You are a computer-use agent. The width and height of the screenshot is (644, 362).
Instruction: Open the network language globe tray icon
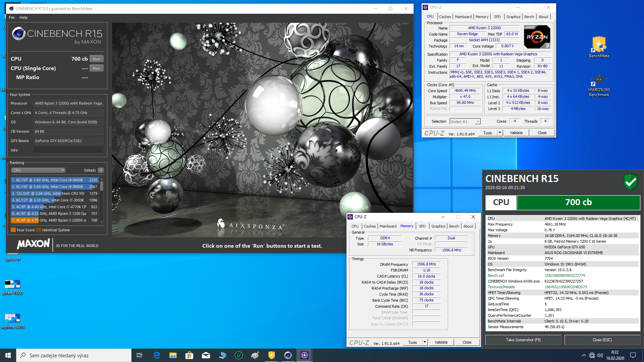[x=592, y=355]
